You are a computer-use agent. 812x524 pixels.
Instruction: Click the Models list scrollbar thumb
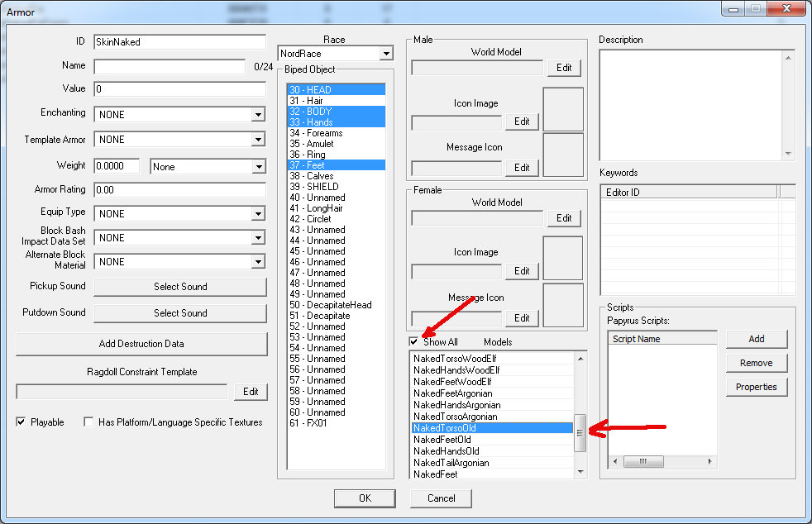[580, 433]
